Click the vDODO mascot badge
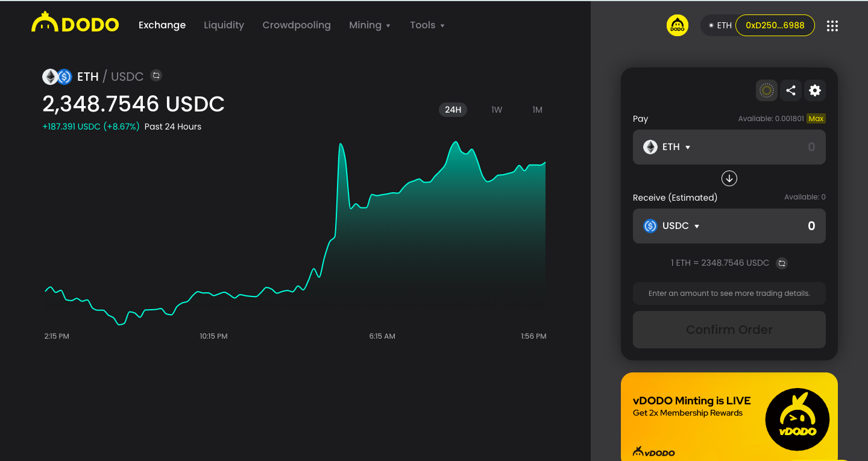The height and width of the screenshot is (461, 868). coord(797,419)
